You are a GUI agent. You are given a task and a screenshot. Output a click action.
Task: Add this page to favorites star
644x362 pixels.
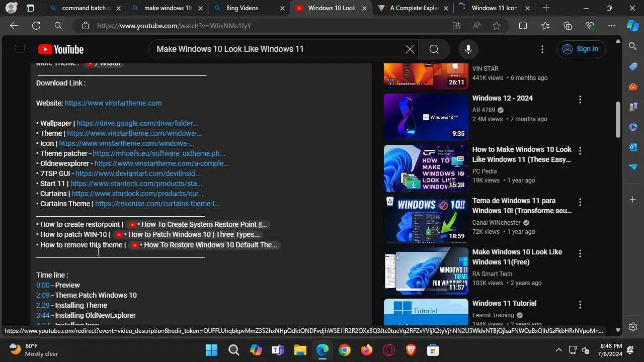tap(497, 26)
